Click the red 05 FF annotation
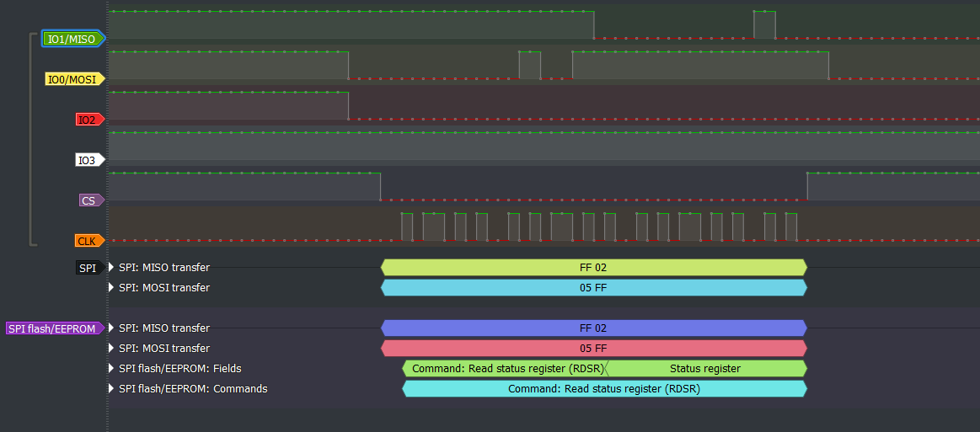 [x=594, y=349]
